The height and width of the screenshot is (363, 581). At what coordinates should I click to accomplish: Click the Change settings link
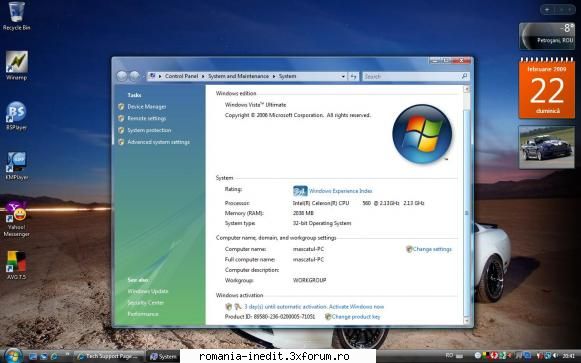tap(432, 249)
